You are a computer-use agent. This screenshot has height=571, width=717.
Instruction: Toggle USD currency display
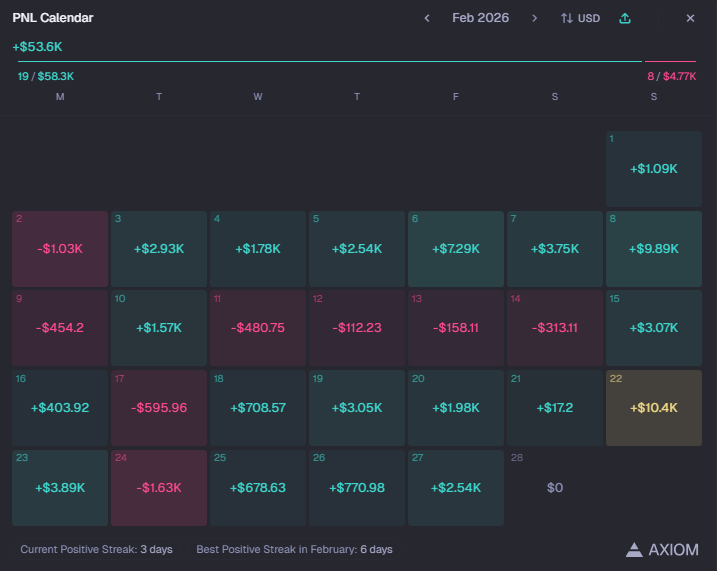(x=580, y=18)
